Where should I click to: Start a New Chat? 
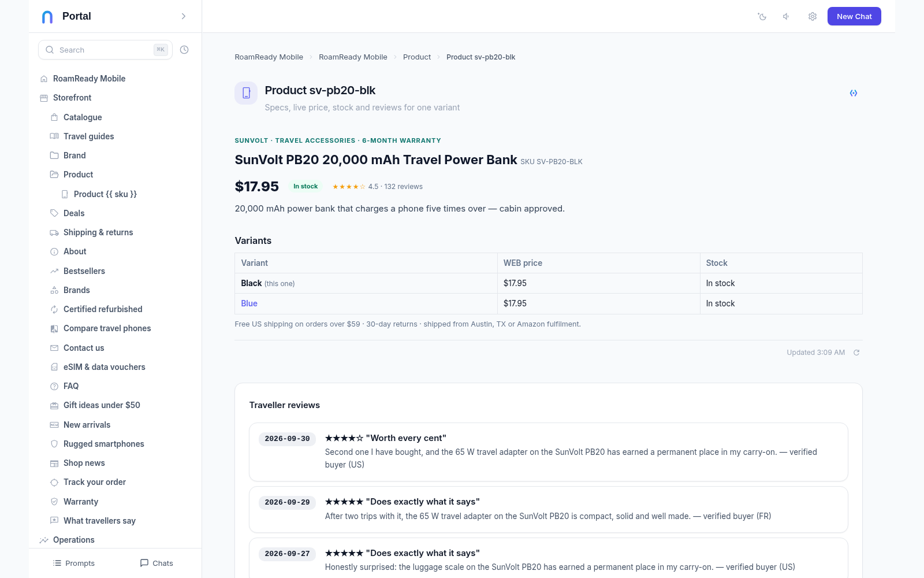[x=854, y=16]
